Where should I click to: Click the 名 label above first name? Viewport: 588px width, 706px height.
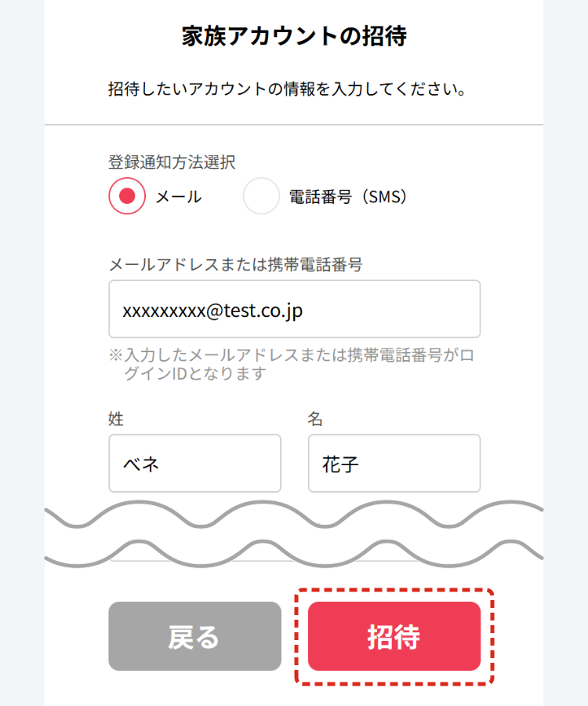(315, 420)
